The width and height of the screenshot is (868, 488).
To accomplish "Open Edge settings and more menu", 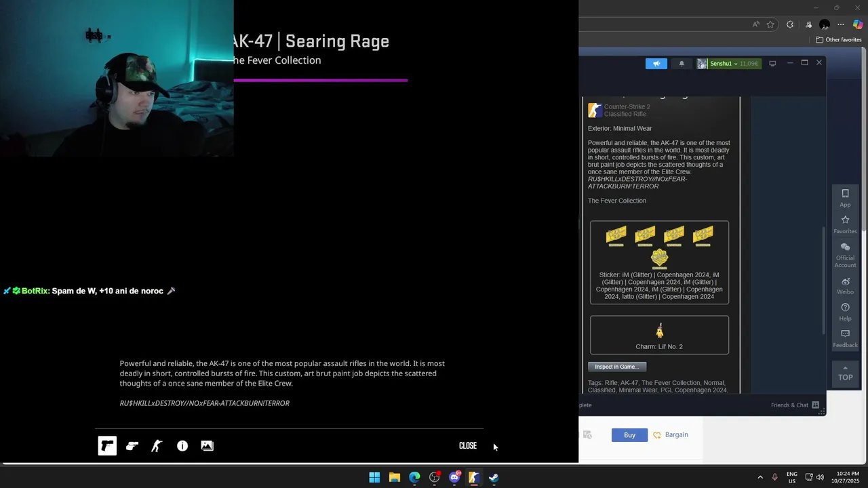I will 841,24.
